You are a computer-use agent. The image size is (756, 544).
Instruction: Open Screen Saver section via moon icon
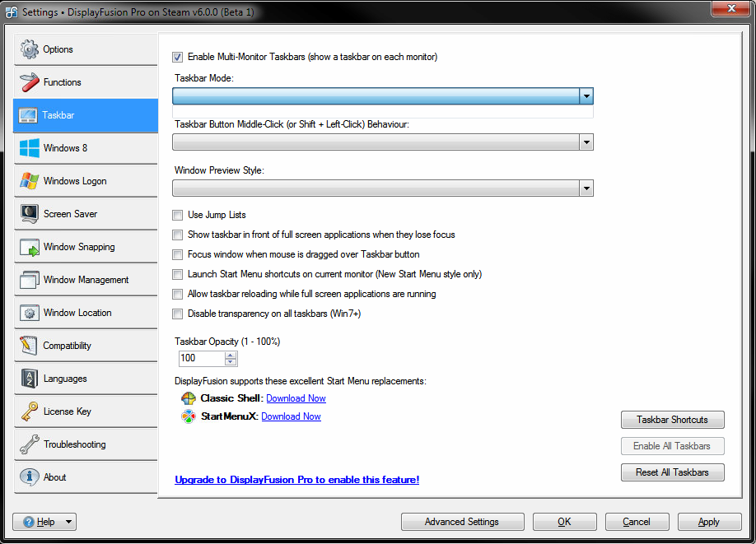30,214
